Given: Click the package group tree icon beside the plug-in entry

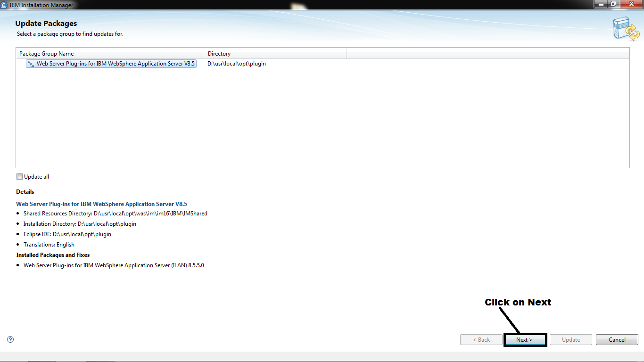Looking at the screenshot, I should point(31,63).
